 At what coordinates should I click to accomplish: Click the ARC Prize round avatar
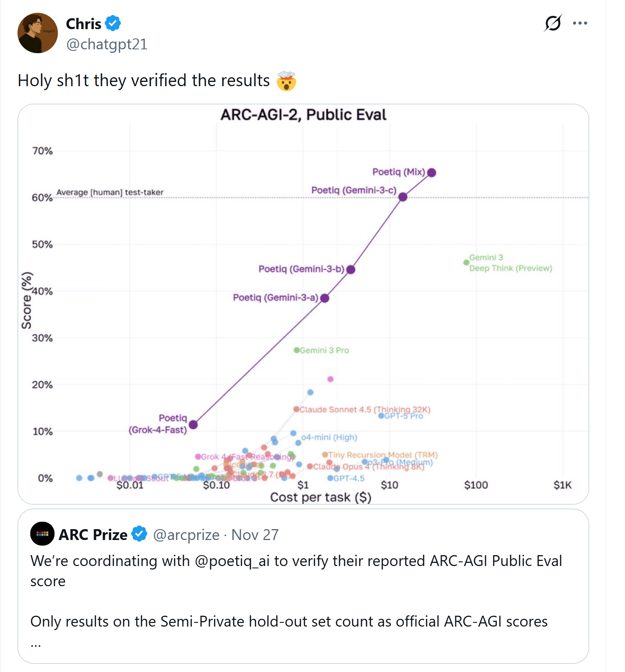42,534
